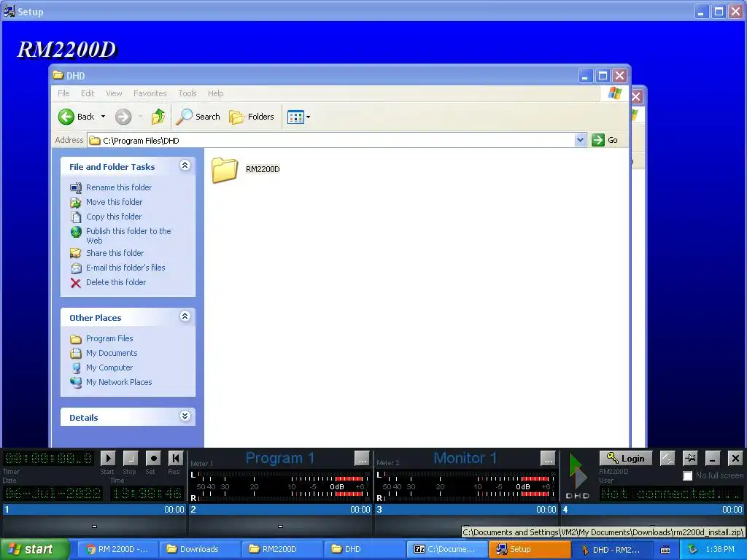Click the Go button beside address bar
Viewport: 747px width, 560px height.
click(x=605, y=140)
